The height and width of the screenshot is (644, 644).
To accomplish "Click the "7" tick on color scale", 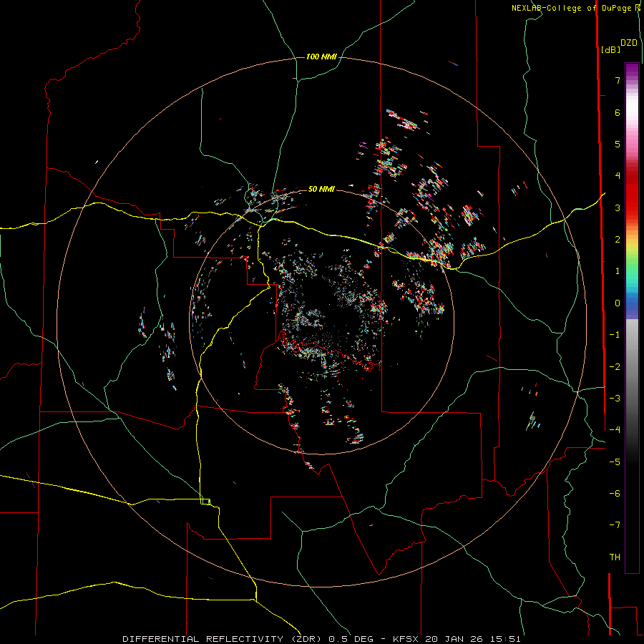I will (x=618, y=80).
